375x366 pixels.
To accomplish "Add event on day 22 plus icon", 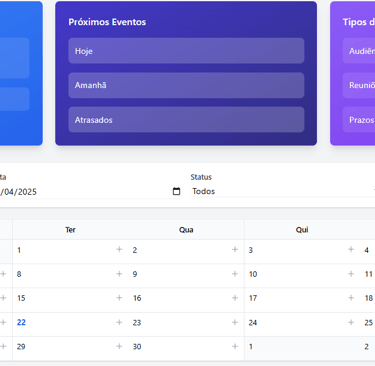I will tap(119, 322).
